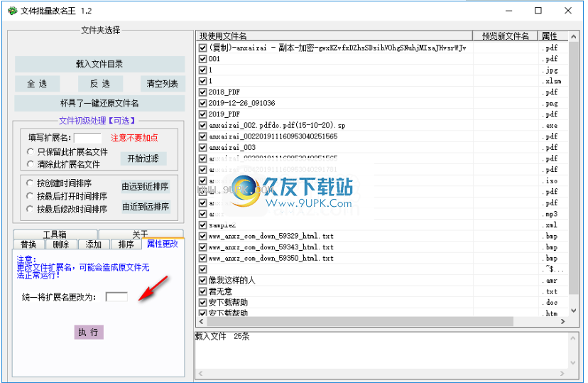Minimize the 文件批量改名王 window

(508, 11)
